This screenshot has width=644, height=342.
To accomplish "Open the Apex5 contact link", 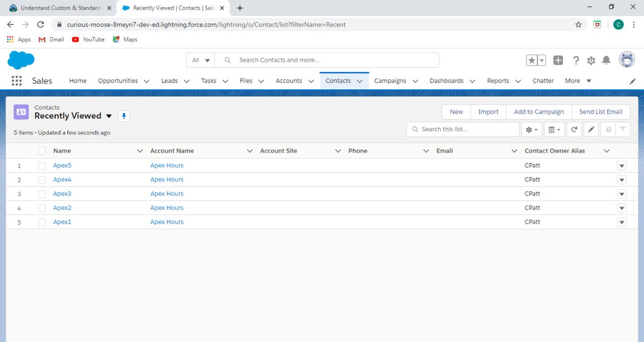I will coord(62,166).
